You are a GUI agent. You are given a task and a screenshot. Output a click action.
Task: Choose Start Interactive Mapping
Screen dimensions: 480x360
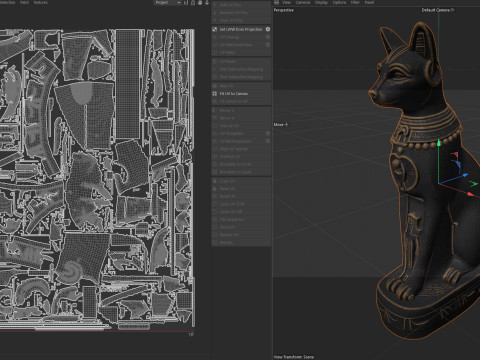(241, 69)
